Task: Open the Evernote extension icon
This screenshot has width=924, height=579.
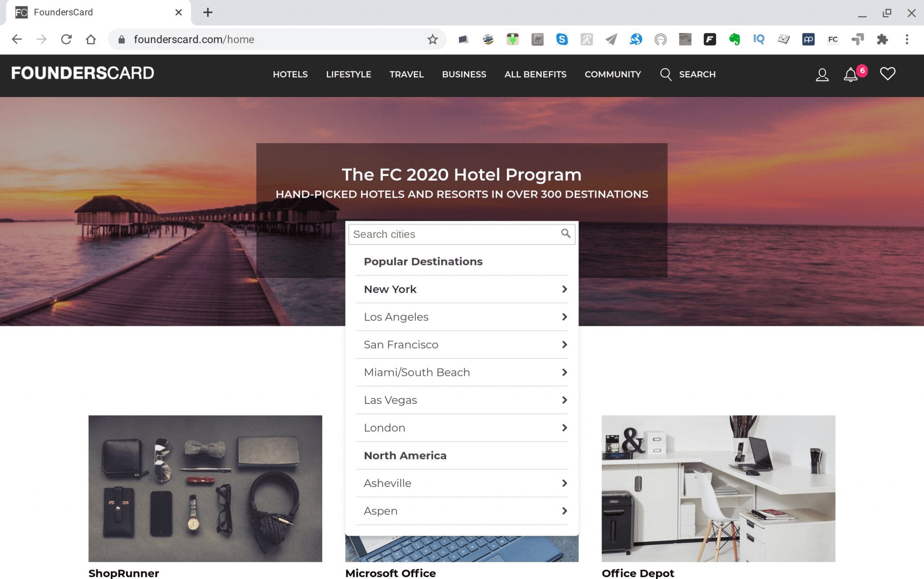Action: coord(735,39)
